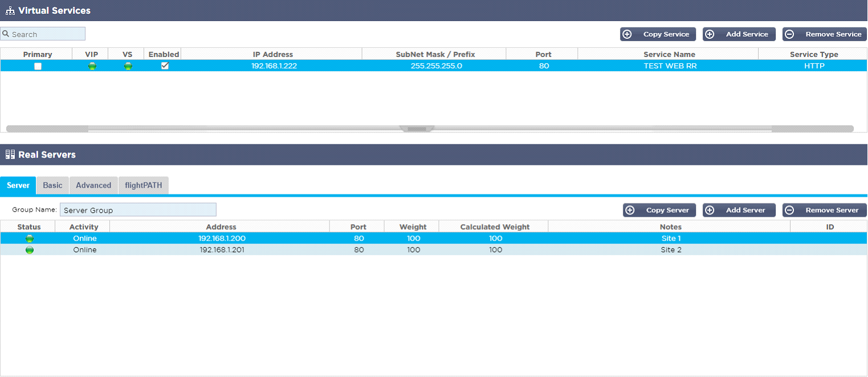Click the plus icon on Add Server
Screen dimensions: 868x377
[x=710, y=210]
